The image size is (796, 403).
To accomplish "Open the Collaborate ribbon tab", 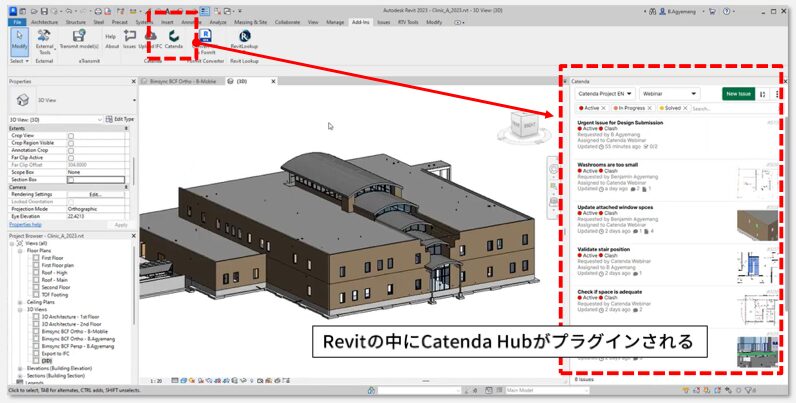I will pyautogui.click(x=288, y=20).
